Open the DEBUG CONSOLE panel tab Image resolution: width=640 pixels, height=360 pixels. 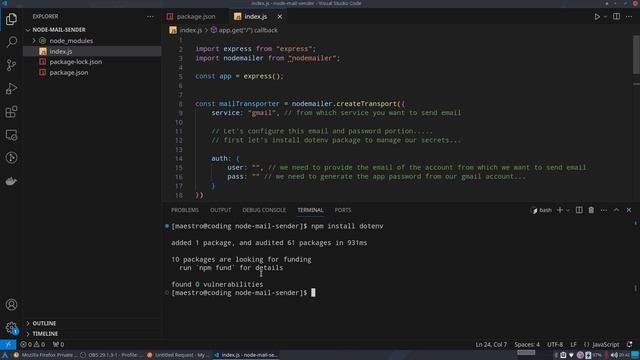[264, 210]
